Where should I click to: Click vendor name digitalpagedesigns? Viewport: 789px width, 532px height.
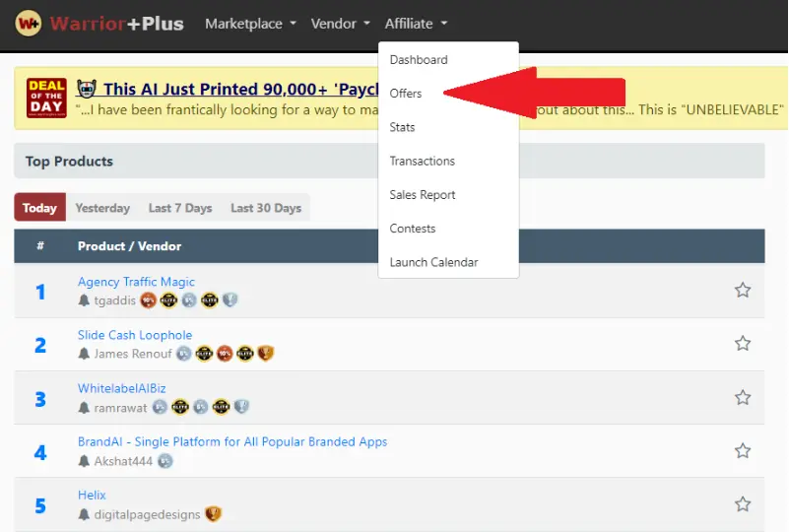pos(147,514)
